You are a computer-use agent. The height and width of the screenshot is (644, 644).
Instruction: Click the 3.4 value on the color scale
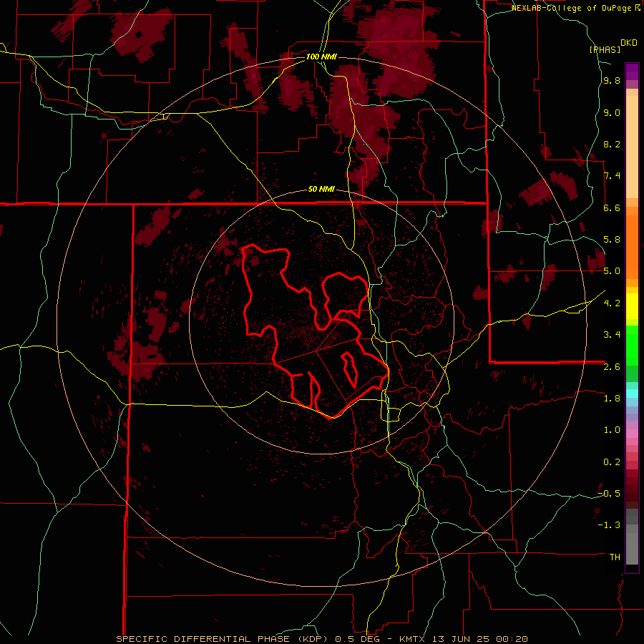coord(612,335)
